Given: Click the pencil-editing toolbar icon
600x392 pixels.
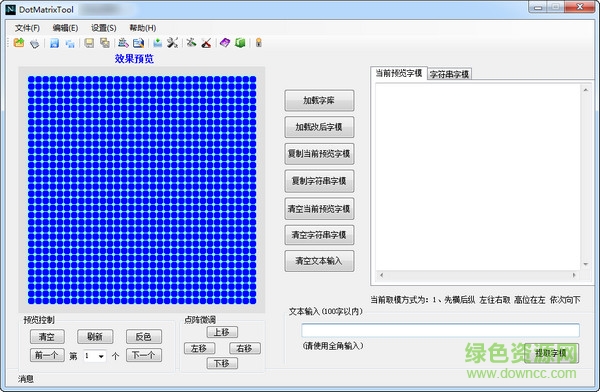Looking at the screenshot, I should (x=123, y=43).
